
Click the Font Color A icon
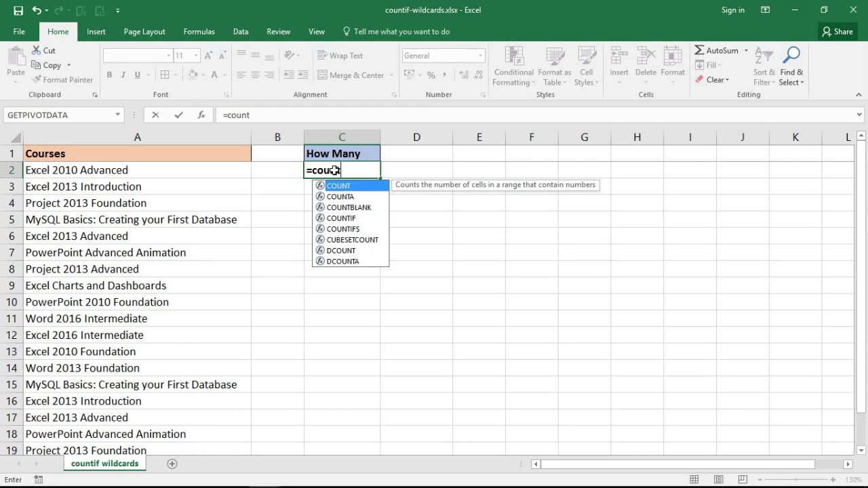click(x=215, y=75)
